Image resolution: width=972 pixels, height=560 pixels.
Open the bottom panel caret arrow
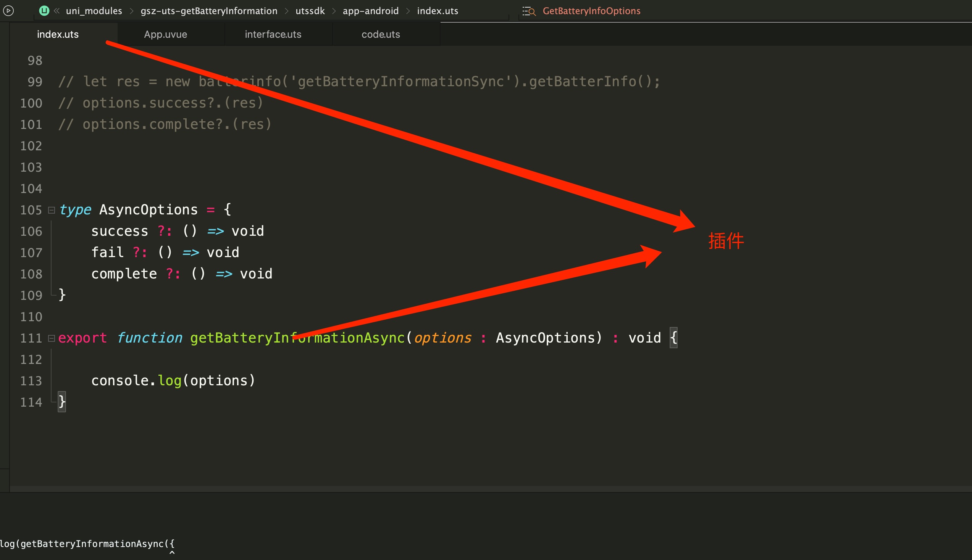click(172, 552)
